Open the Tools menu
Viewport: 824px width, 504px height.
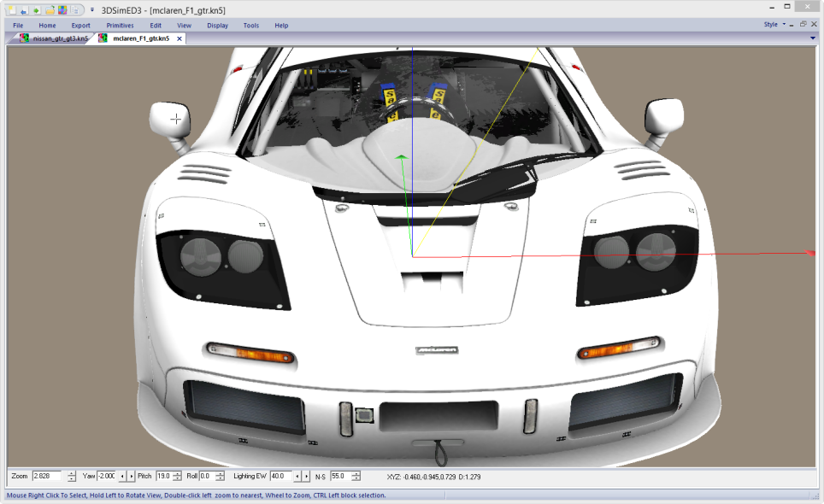pos(251,26)
